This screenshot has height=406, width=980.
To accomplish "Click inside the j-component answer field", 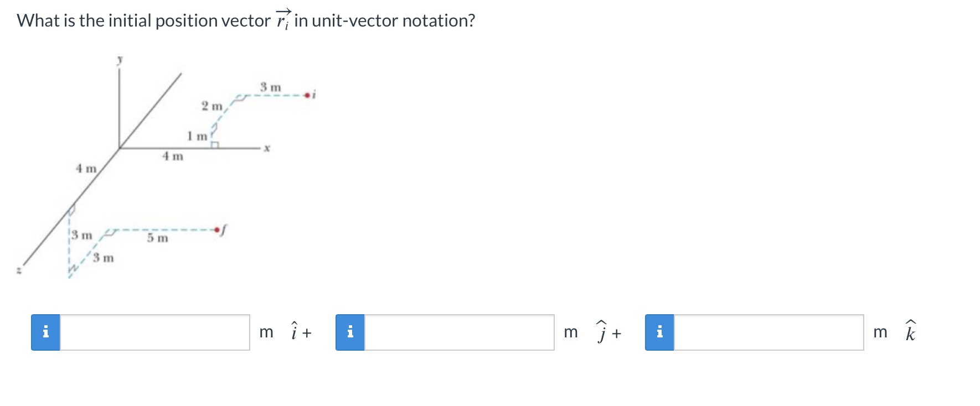I will click(460, 332).
